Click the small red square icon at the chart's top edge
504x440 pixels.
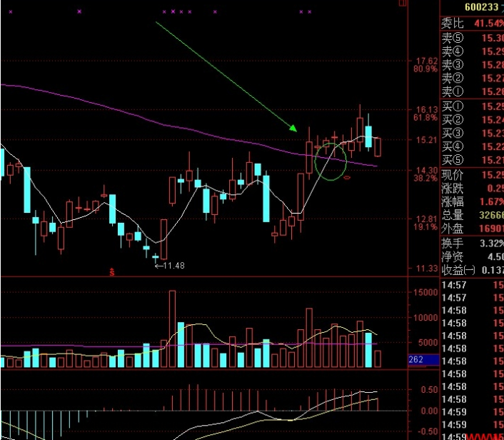click(x=403, y=3)
